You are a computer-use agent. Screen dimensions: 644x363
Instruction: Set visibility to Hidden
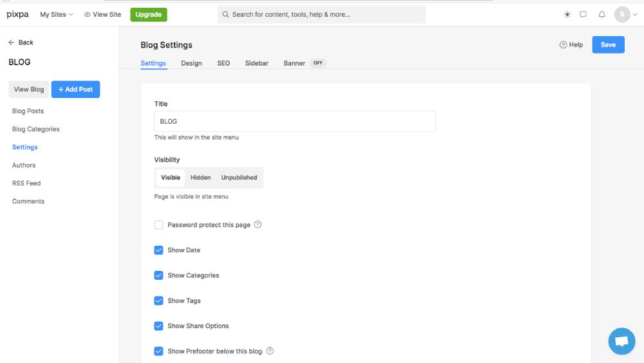click(200, 178)
